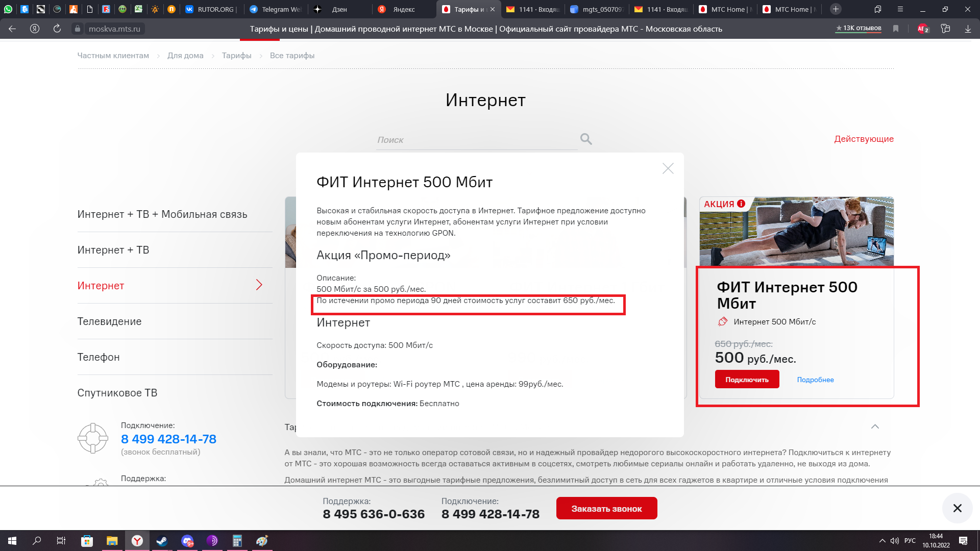Open the last МТС Home tab
The width and height of the screenshot is (980, 551).
tap(790, 9)
